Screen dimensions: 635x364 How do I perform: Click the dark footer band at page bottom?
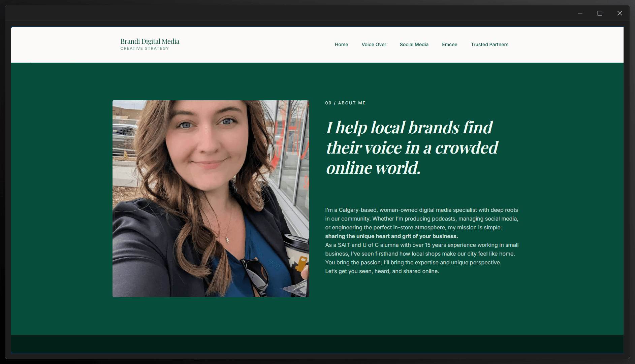[317, 344]
